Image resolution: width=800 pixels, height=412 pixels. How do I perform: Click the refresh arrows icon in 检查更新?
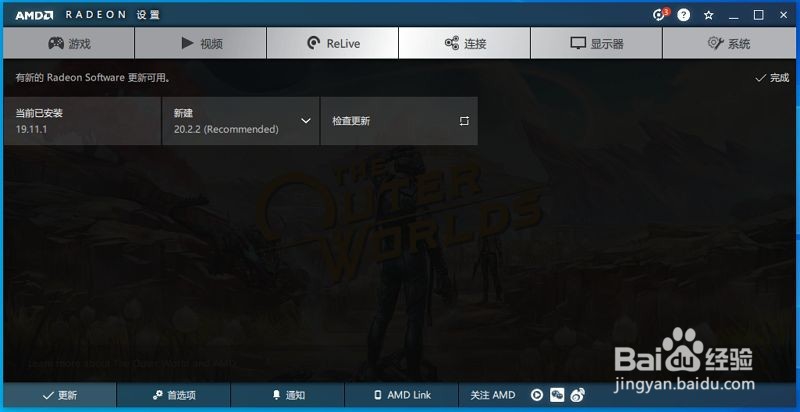464,121
